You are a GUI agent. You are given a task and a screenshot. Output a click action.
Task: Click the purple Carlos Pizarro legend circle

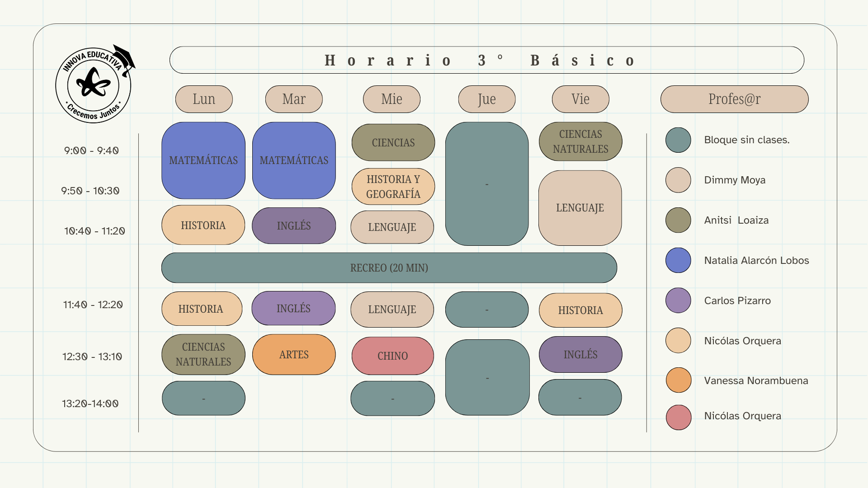tap(678, 300)
